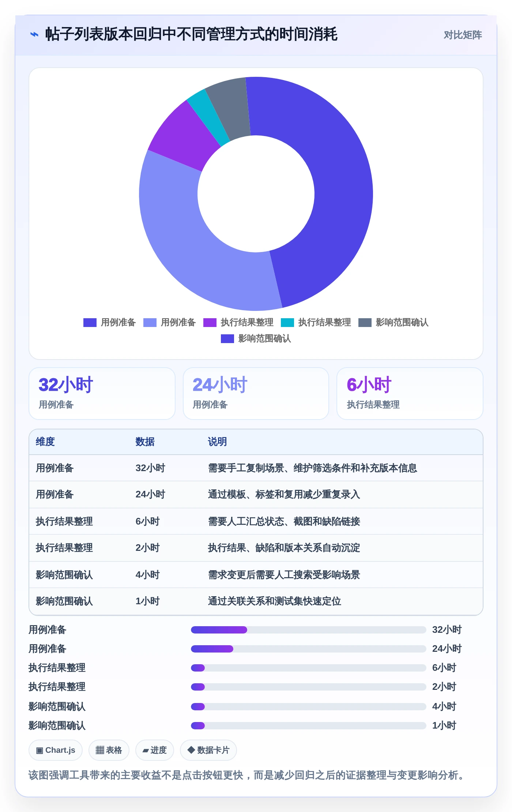Click the 说明 table column header
Screen dimensions: 512x812
click(x=217, y=442)
